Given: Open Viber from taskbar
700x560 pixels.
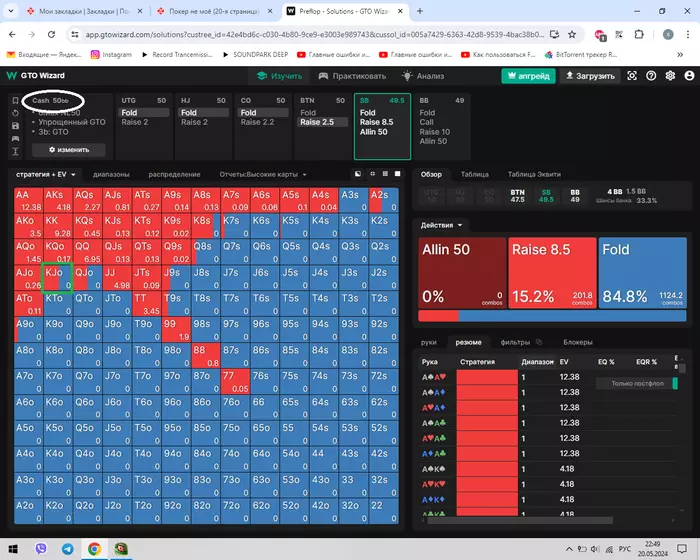Looking at the screenshot, I should 41,549.
